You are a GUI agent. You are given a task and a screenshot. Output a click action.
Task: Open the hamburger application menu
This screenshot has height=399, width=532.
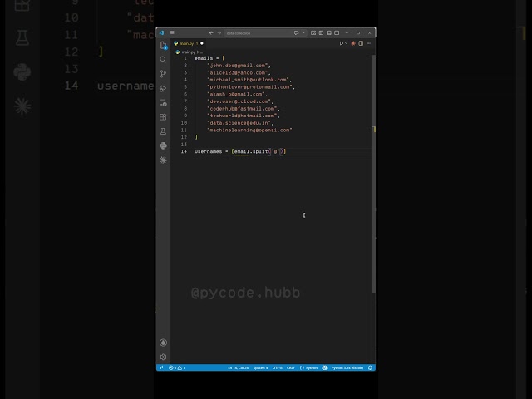pyautogui.click(x=172, y=32)
